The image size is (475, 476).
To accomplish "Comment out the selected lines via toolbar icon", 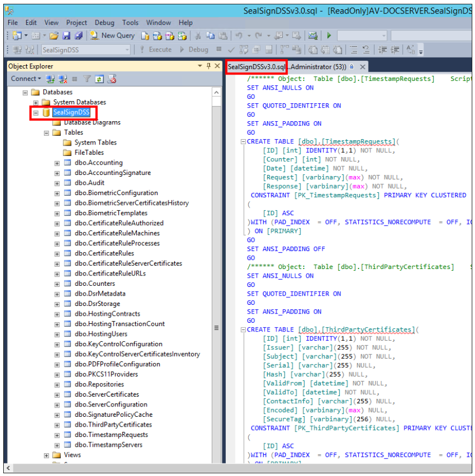I will point(353,49).
